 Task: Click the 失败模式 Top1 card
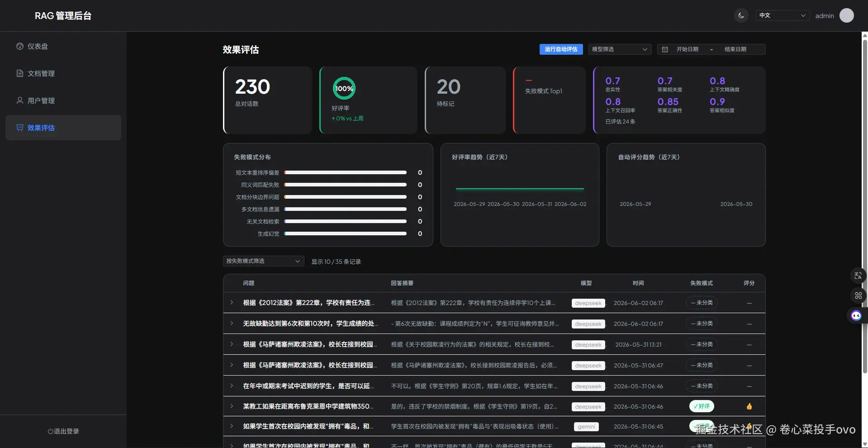click(x=549, y=100)
